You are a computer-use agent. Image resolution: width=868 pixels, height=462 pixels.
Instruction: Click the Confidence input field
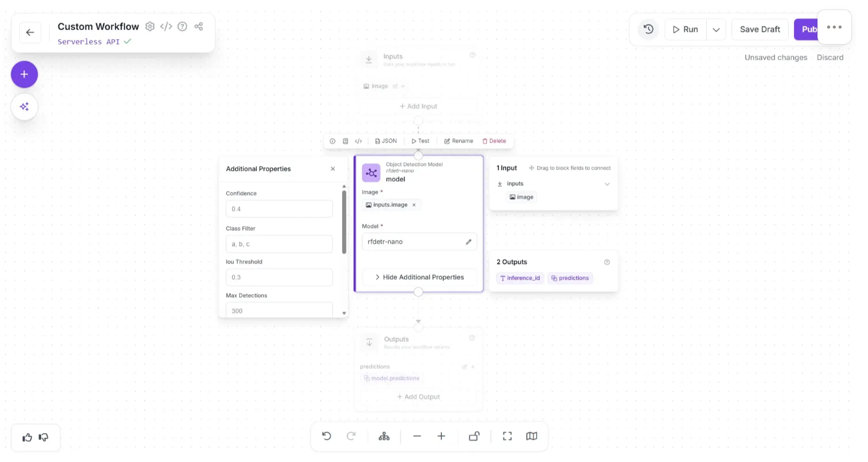coord(279,209)
